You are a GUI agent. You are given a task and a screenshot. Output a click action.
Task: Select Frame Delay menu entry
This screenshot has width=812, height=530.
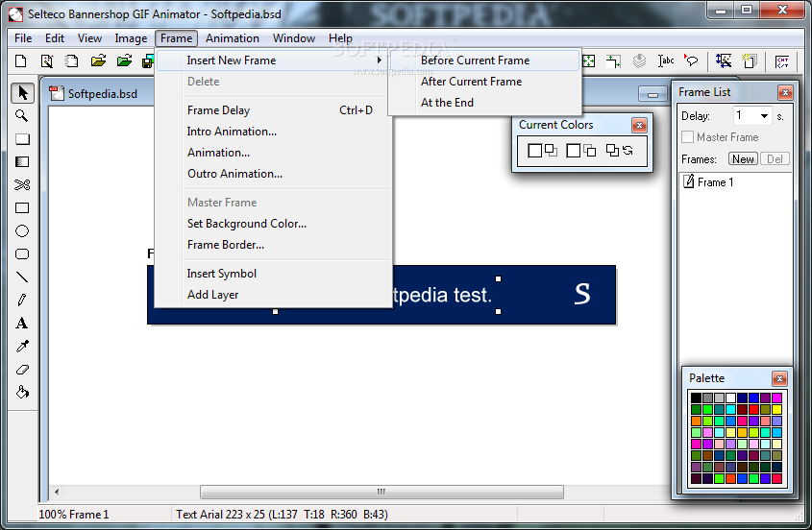[x=274, y=110]
